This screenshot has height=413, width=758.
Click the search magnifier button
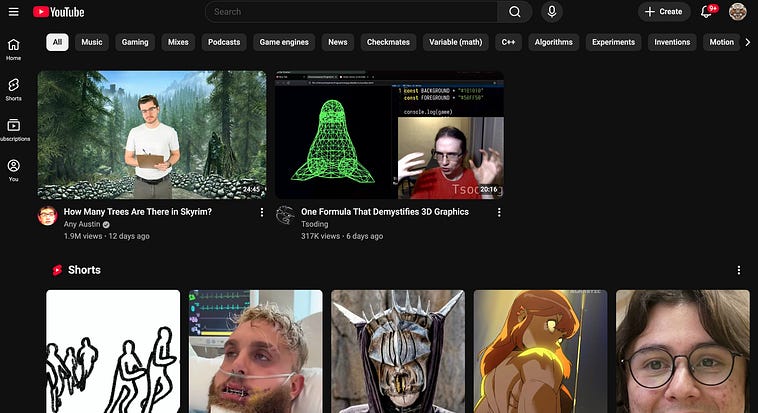tap(515, 12)
